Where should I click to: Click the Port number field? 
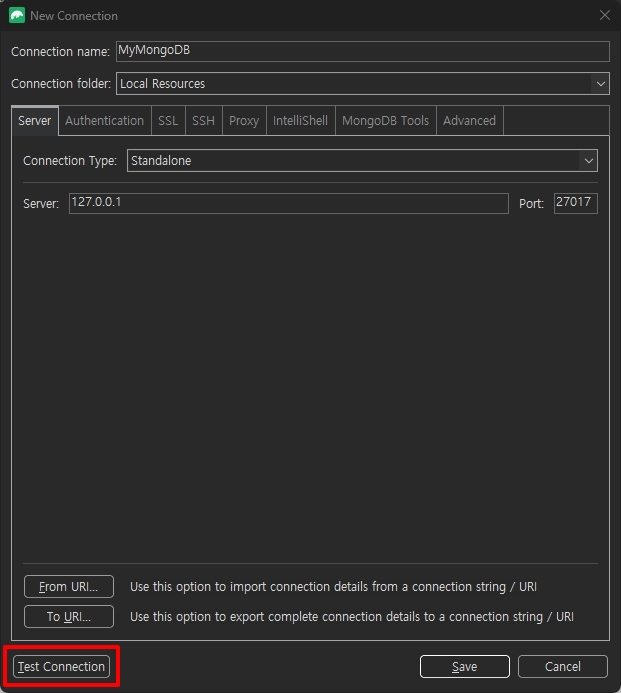[x=575, y=203]
